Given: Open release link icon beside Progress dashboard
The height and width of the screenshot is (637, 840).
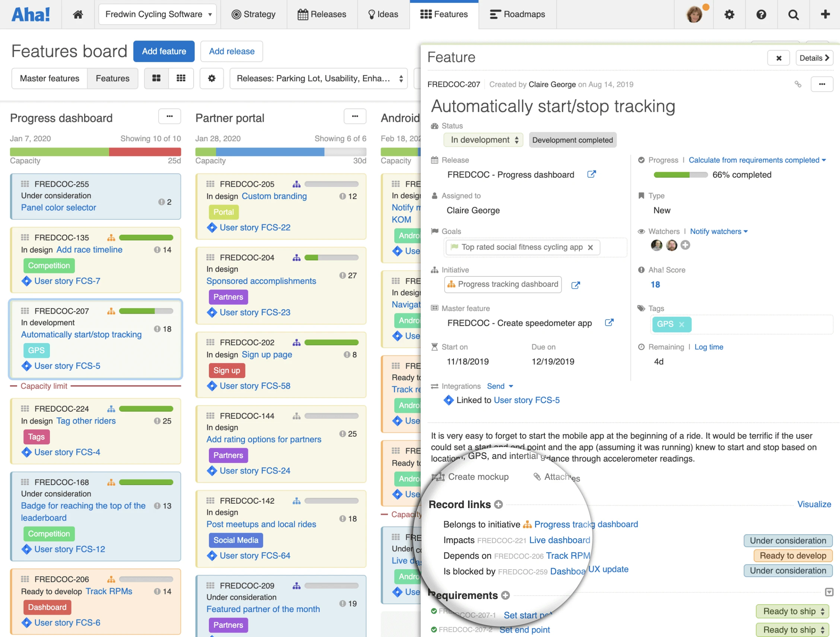Looking at the screenshot, I should pos(591,174).
